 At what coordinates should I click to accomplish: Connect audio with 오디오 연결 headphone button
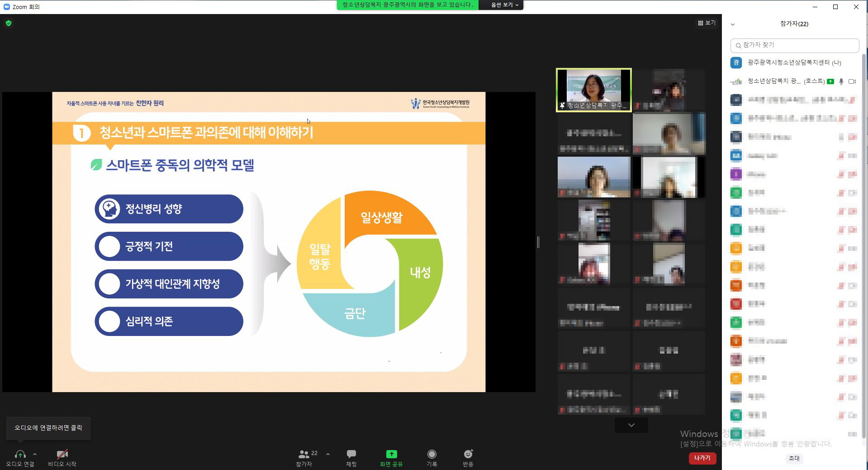pos(20,454)
